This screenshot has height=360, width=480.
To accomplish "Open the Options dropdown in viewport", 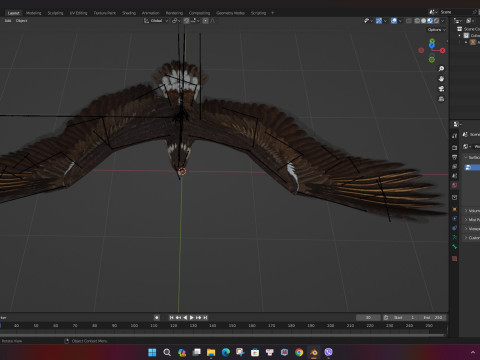I will [437, 30].
